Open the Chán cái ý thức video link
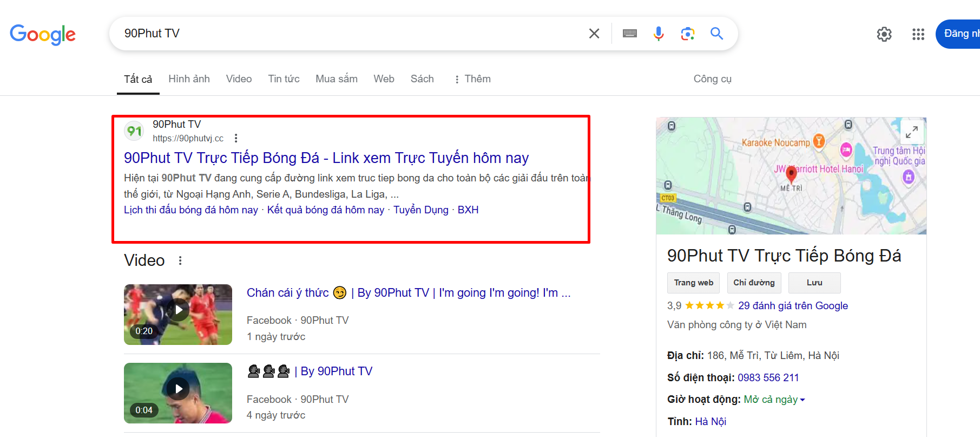Screen dimensions: 980x437 point(409,293)
